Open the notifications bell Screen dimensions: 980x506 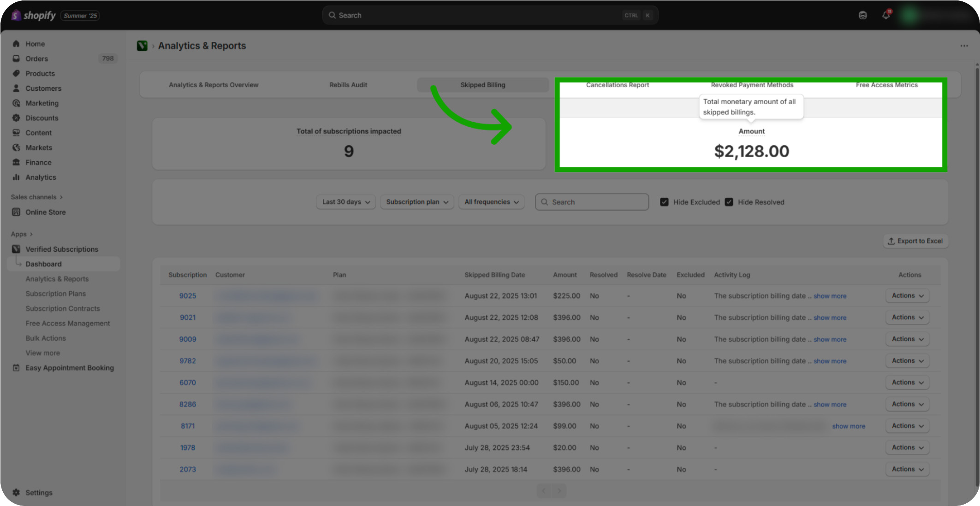click(886, 15)
